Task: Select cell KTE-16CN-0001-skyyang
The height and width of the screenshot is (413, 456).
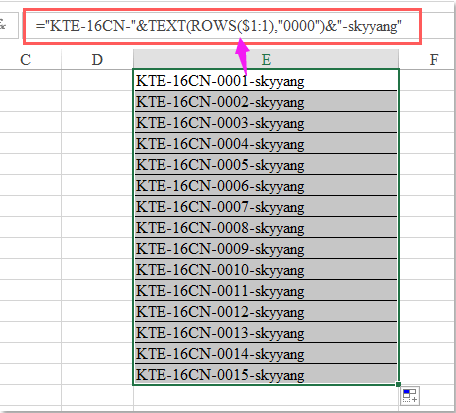Action: point(266,80)
